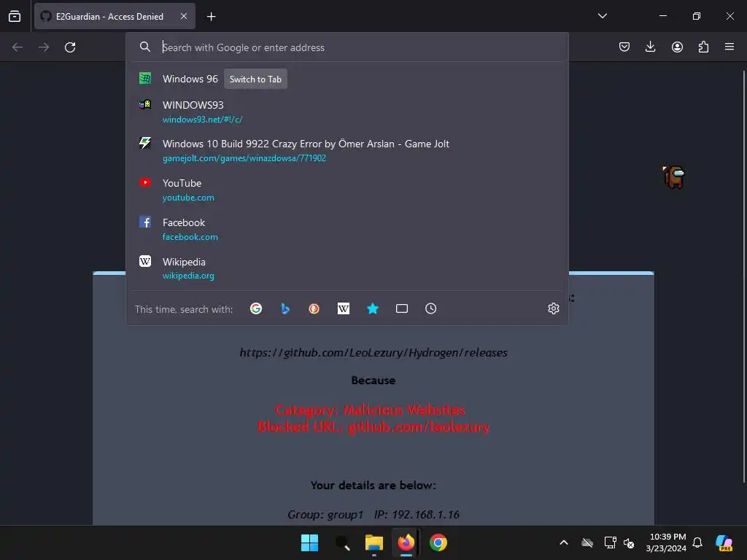The width and height of the screenshot is (747, 560).
Task: Click Firefox icon in taskbar
Action: (406, 542)
